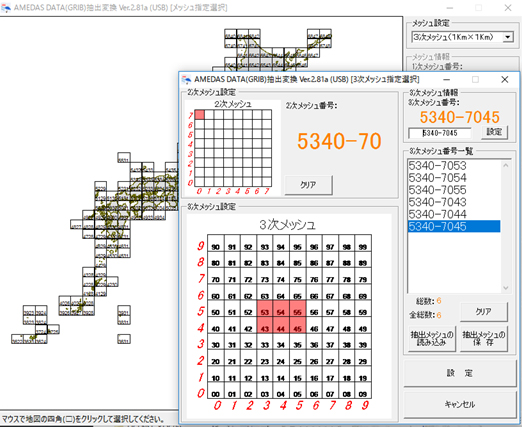This screenshot has height=427, width=522.
Task: Click the キャンセル button
Action: click(460, 405)
